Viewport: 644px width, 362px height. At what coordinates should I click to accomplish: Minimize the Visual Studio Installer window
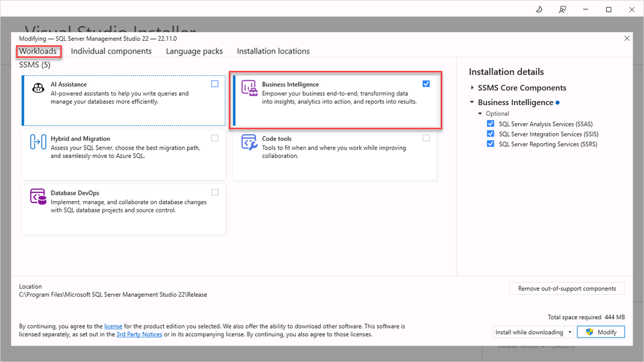(x=586, y=9)
